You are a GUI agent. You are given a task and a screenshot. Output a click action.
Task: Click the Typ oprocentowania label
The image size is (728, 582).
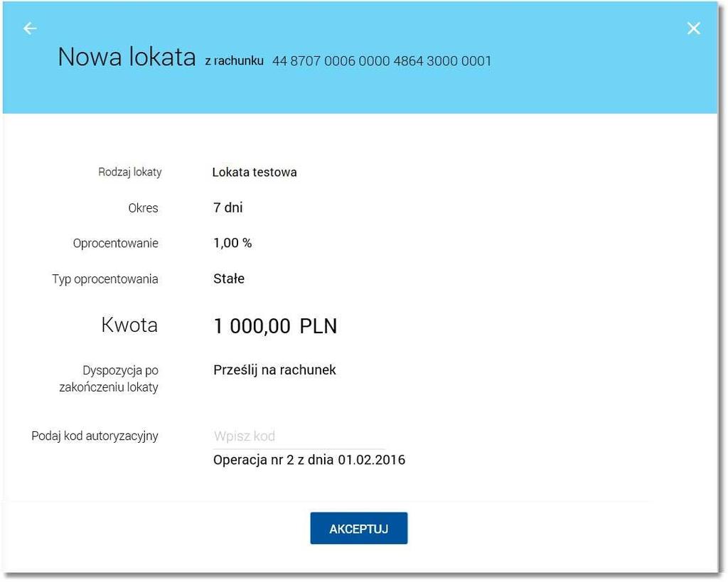coord(105,279)
